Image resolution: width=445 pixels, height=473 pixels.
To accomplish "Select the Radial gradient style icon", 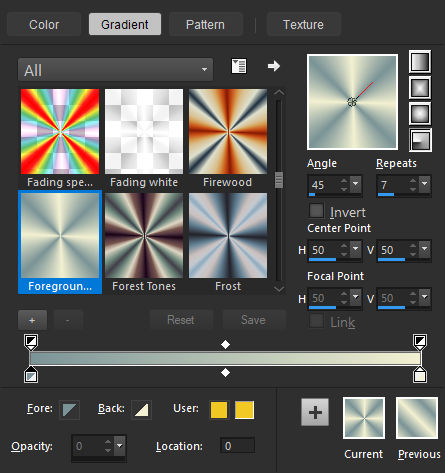I will click(420, 140).
